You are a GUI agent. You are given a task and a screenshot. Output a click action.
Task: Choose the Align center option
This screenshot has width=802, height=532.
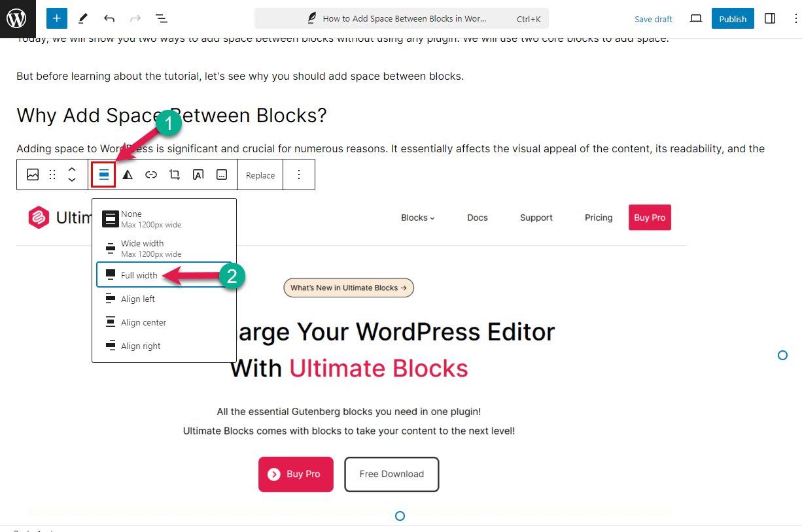coord(143,322)
